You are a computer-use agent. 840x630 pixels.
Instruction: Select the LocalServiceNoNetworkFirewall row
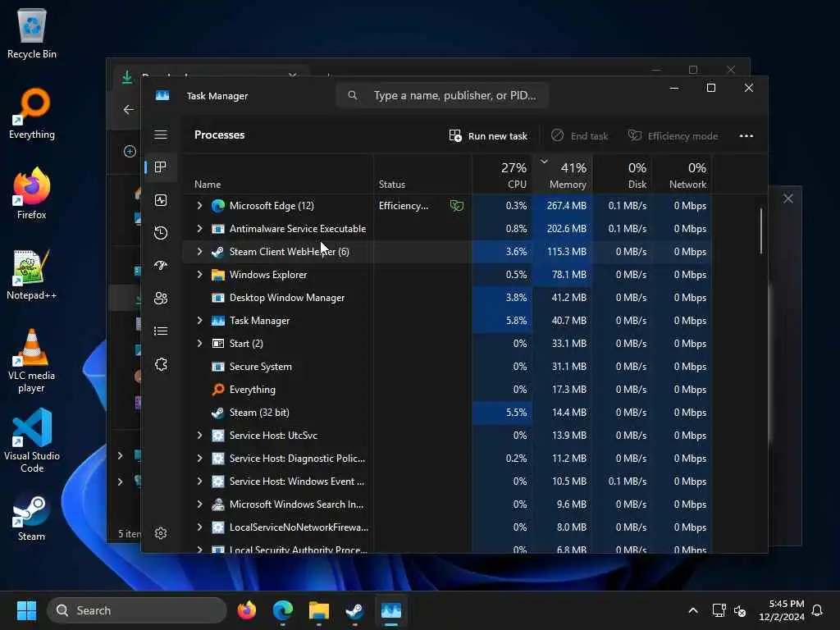click(447, 527)
